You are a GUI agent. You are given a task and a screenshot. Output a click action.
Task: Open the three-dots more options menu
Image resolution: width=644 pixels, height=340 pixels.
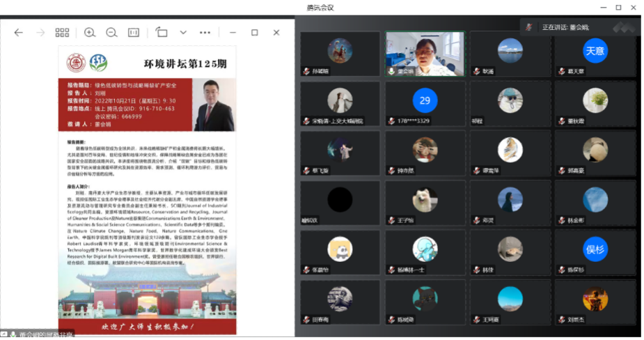click(x=205, y=33)
